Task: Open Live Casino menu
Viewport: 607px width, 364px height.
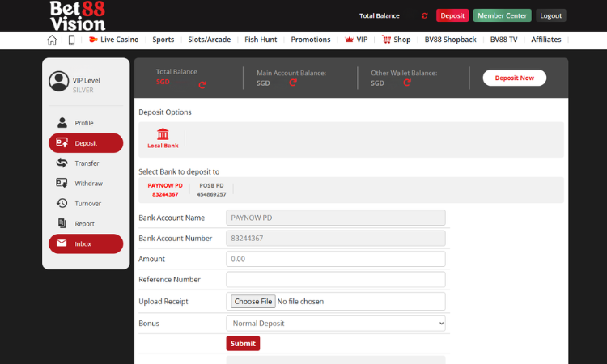Action: tap(119, 40)
